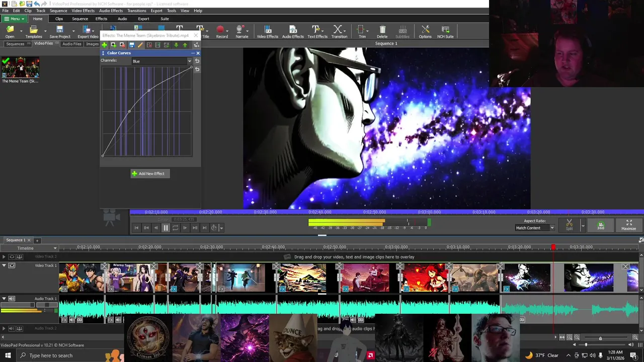The height and width of the screenshot is (362, 644).
Task: Toggle Video Track 1 visibility eye
Action: (12, 265)
